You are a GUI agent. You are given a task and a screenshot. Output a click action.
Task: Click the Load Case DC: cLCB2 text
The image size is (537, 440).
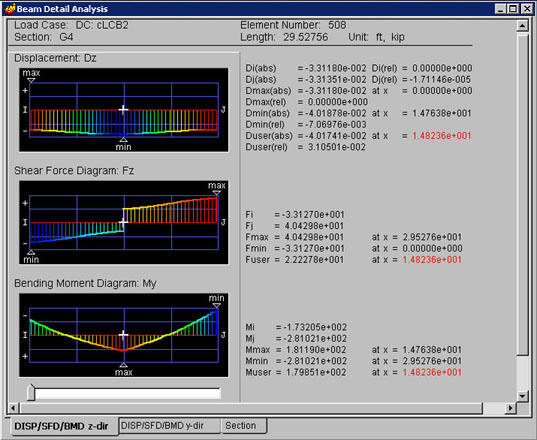[x=71, y=25]
